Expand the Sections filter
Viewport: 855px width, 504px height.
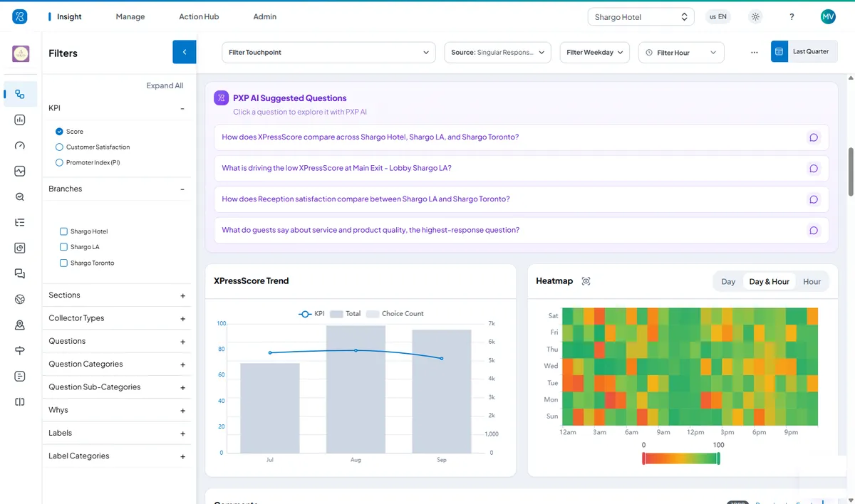(183, 295)
